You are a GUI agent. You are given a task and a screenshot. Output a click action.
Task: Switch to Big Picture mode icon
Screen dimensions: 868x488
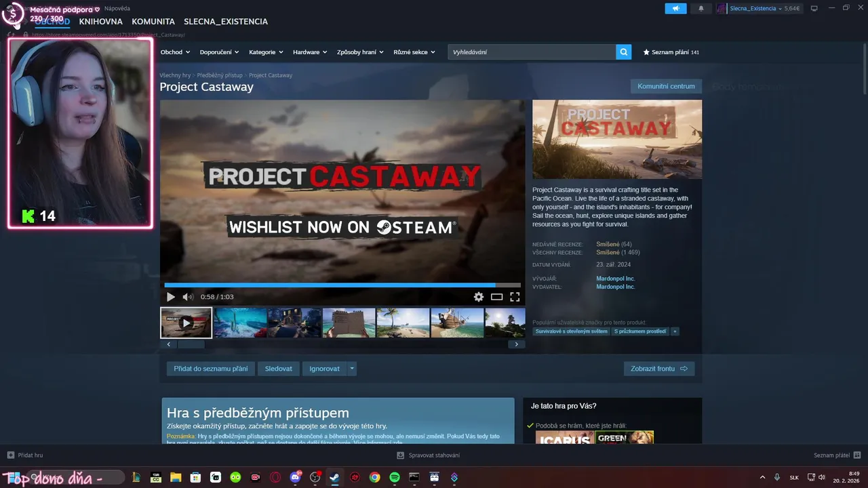(814, 8)
